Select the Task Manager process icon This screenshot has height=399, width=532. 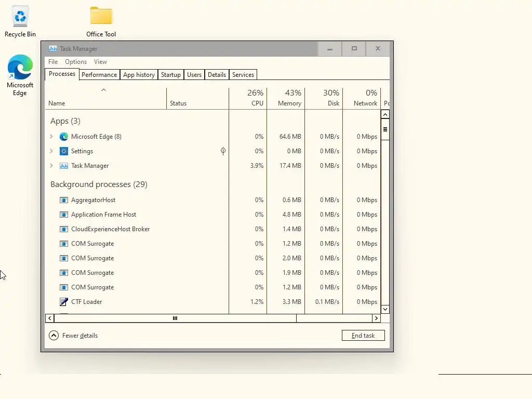[x=64, y=166]
